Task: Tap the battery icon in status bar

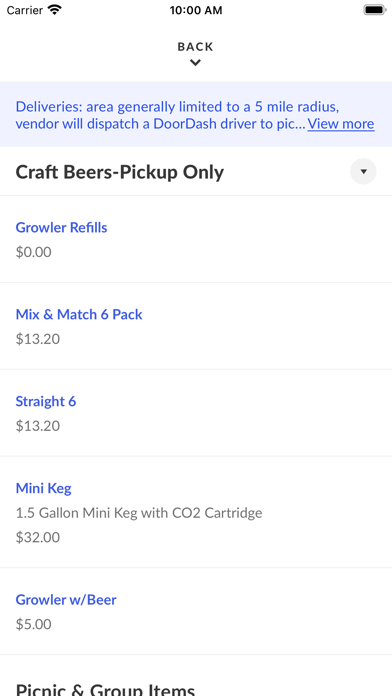Action: tap(375, 10)
